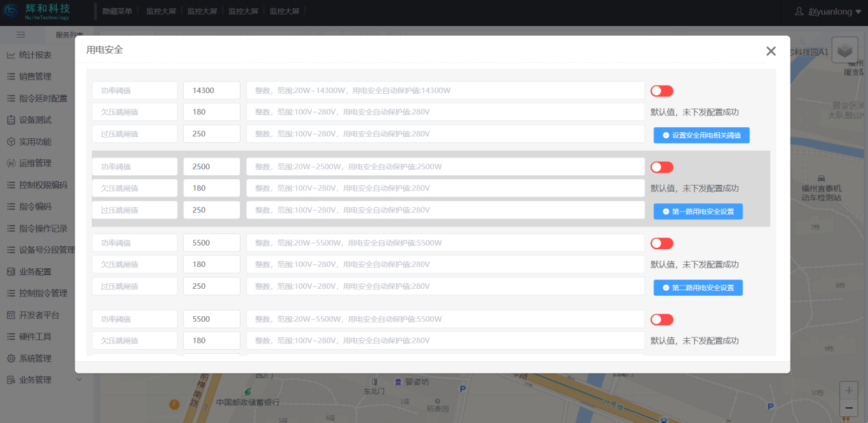Click the 第一路用电安全设置 button
This screenshot has height=423, width=868.
coord(697,211)
